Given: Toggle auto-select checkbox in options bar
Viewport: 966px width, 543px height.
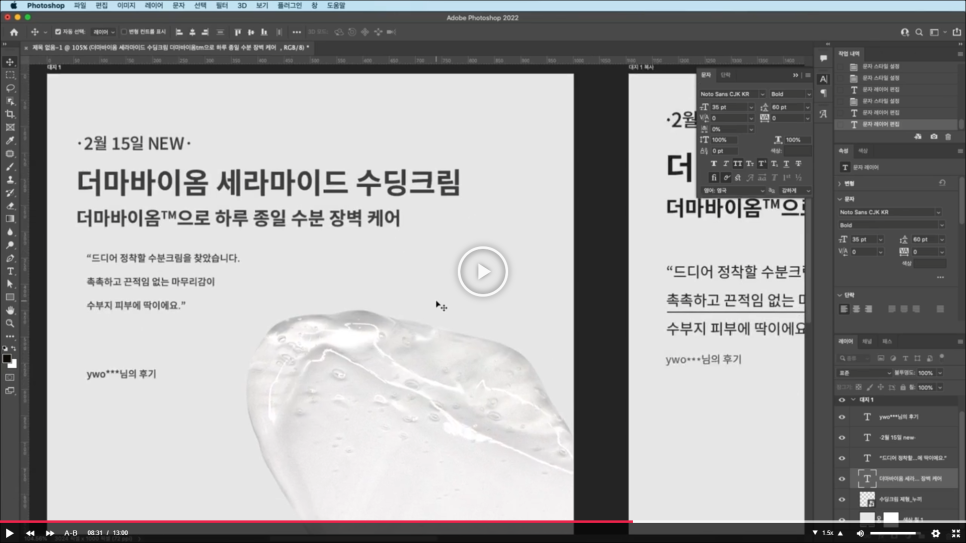Looking at the screenshot, I should tap(58, 32).
